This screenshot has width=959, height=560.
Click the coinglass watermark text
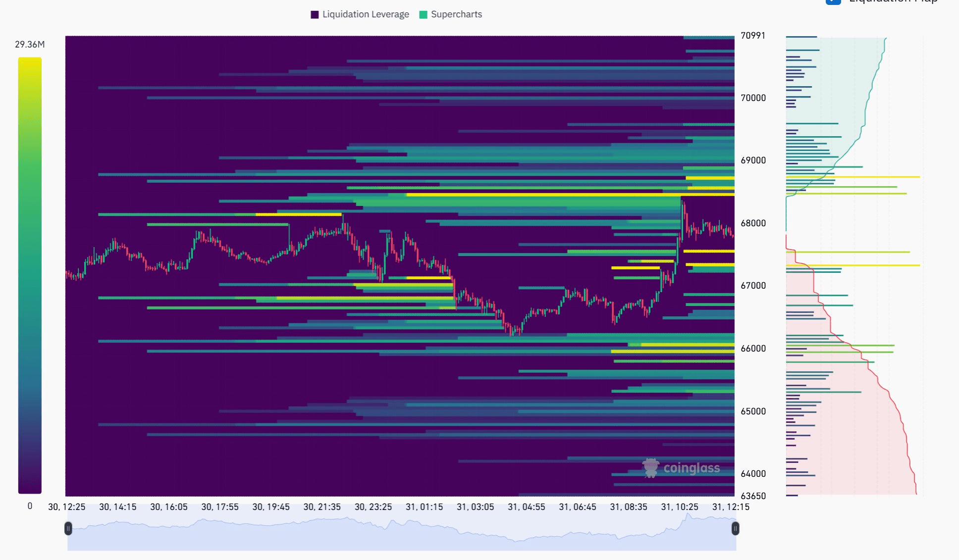click(692, 468)
